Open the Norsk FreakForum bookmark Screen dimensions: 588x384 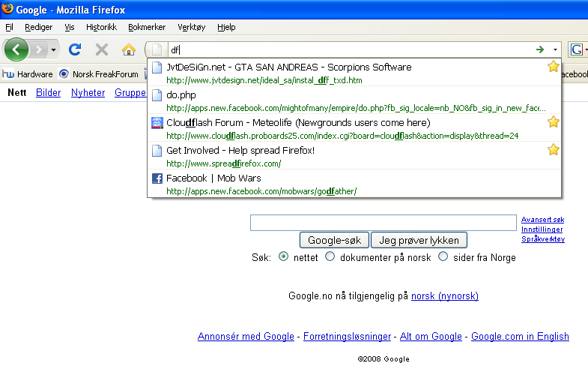click(x=99, y=74)
